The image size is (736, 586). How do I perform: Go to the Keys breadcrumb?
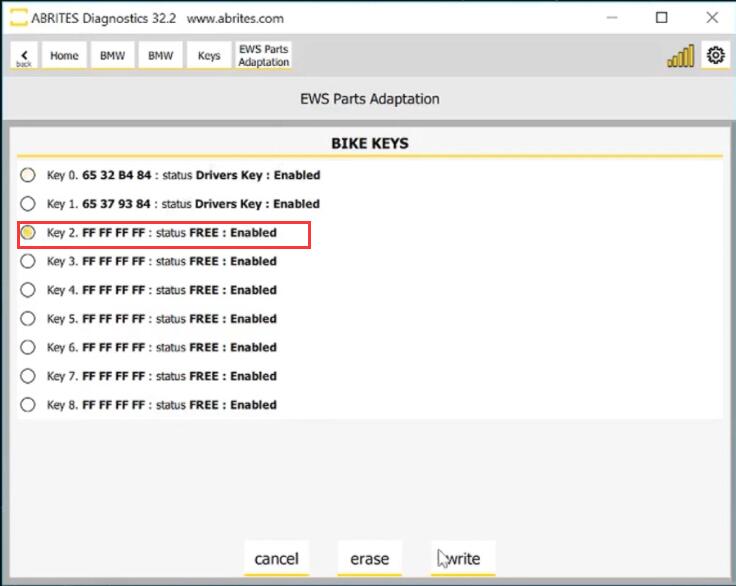(209, 55)
